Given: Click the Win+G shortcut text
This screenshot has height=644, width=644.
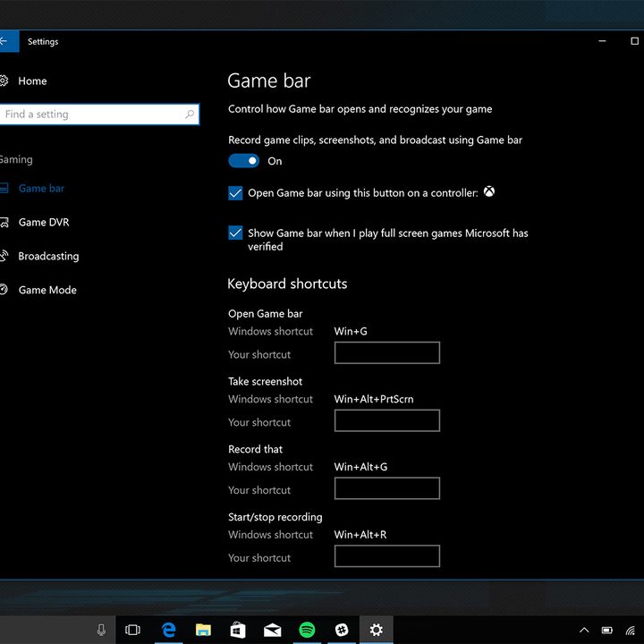Looking at the screenshot, I should [351, 332].
